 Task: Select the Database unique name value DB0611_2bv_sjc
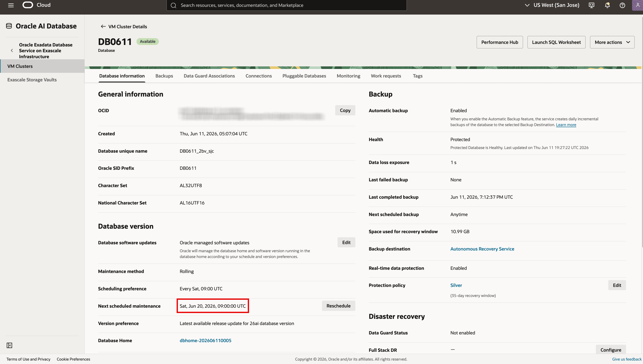pos(197,151)
